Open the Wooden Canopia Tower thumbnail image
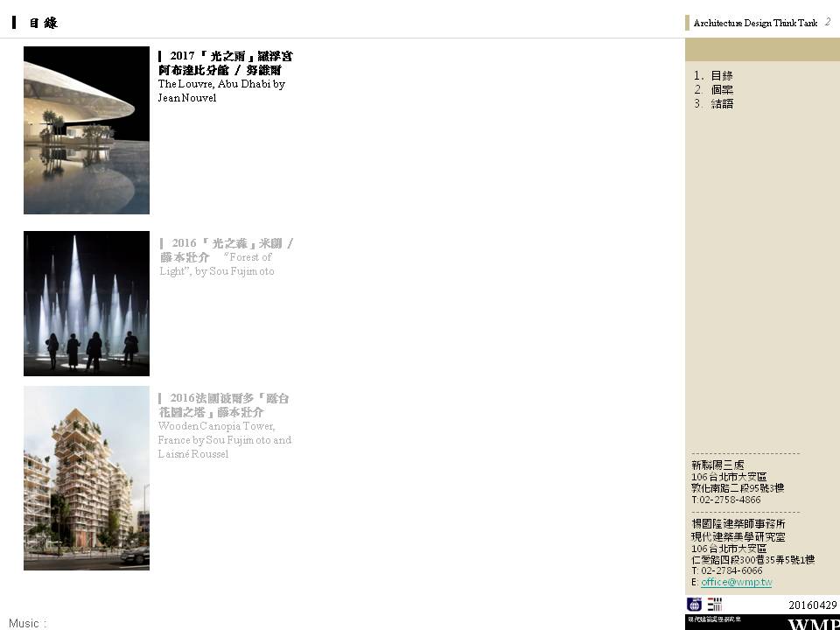Viewport: 840px width, 630px height. click(x=87, y=478)
